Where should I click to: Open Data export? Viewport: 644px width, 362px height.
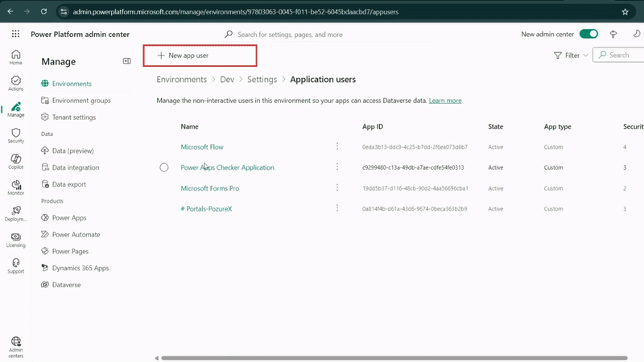(x=68, y=184)
